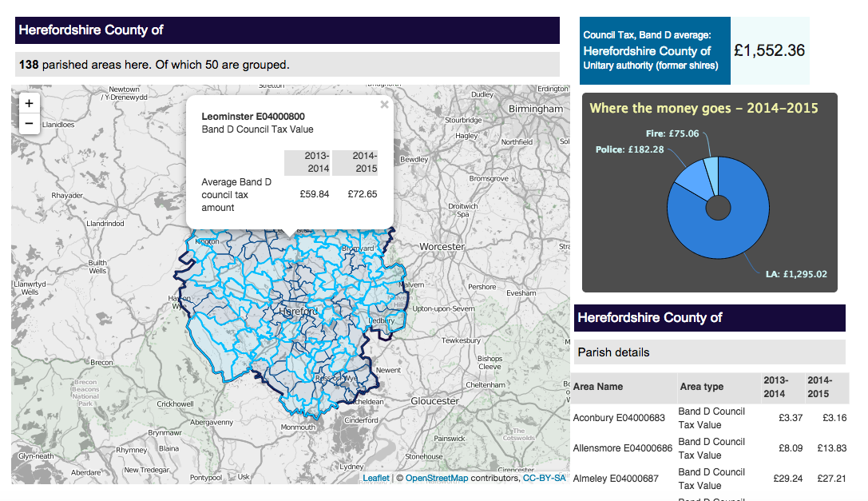Click Brynmawr on the map
Image resolution: width=868 pixels, height=501 pixels.
click(x=164, y=432)
